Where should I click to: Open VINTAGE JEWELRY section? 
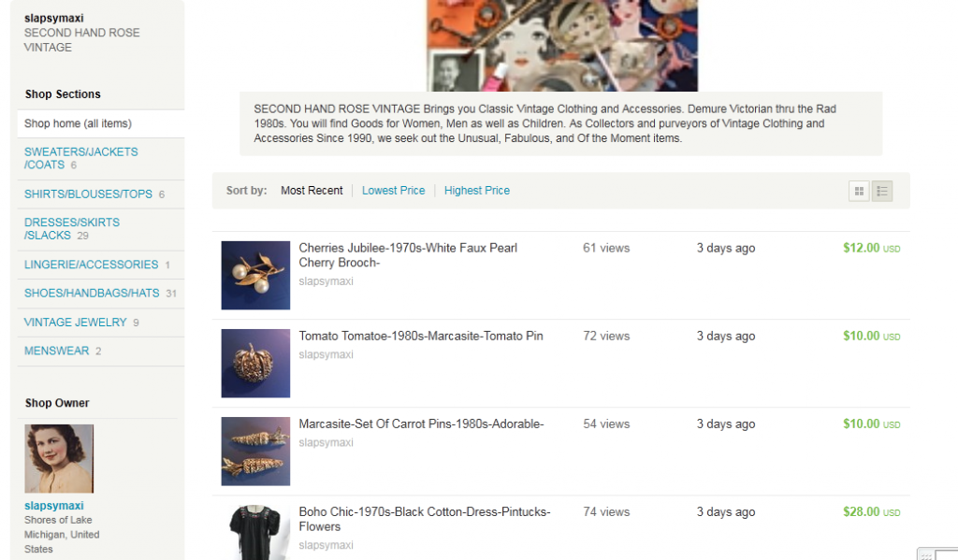[x=75, y=323]
